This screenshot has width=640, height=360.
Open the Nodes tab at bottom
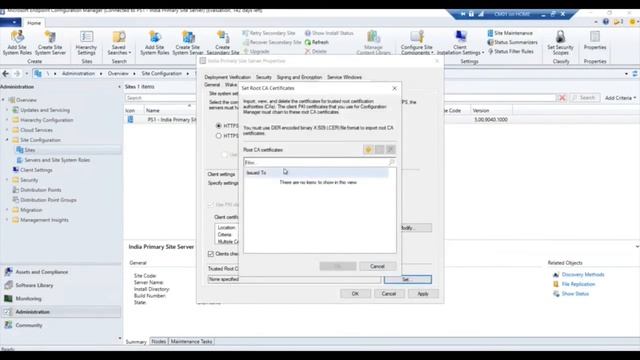coord(158,342)
